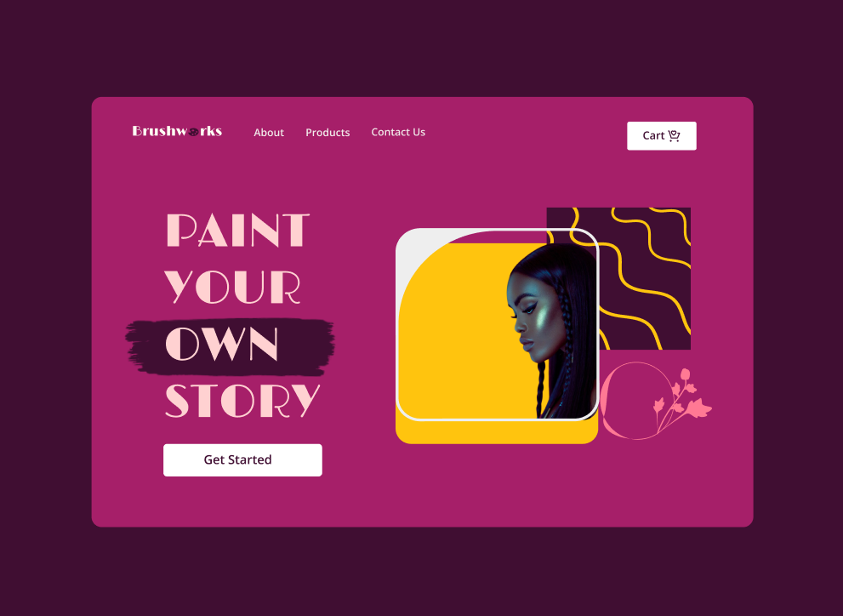
Task: Click the paint palette icon in Brushworks logo
Action: 194,132
